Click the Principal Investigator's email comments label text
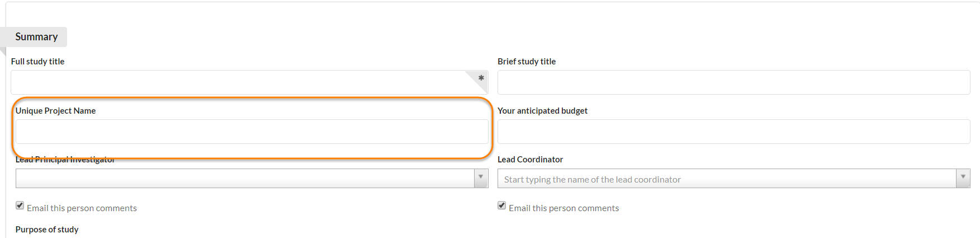This screenshot has width=980, height=238. click(x=82, y=208)
